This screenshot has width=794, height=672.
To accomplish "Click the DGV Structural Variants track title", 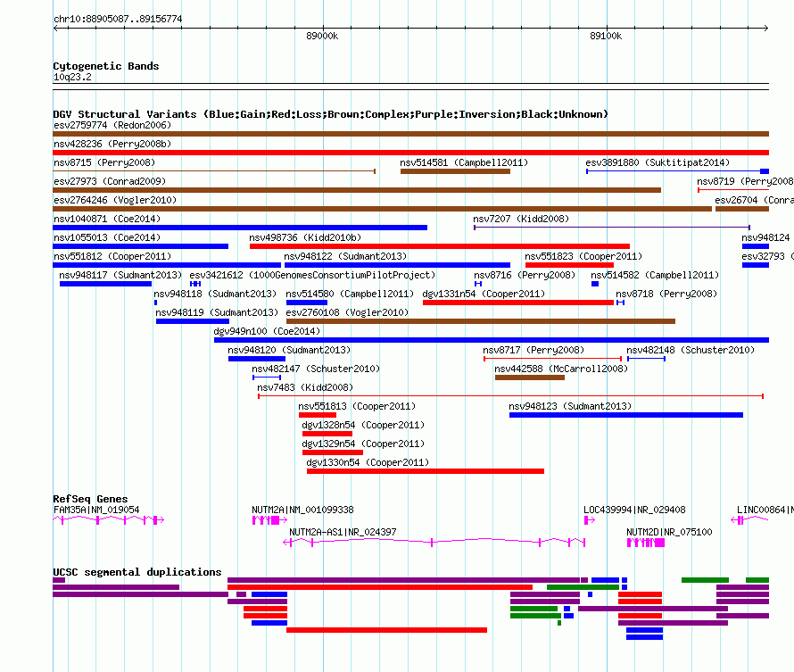I will 331,114.
